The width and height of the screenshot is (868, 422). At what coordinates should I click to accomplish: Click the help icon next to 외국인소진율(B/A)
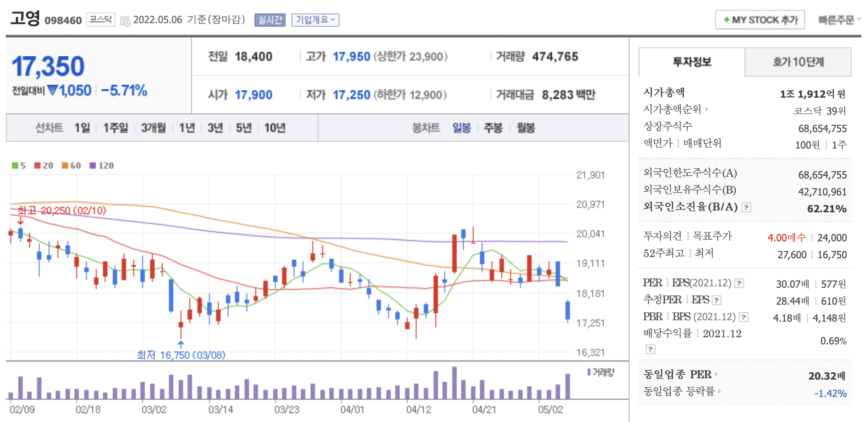(x=746, y=207)
